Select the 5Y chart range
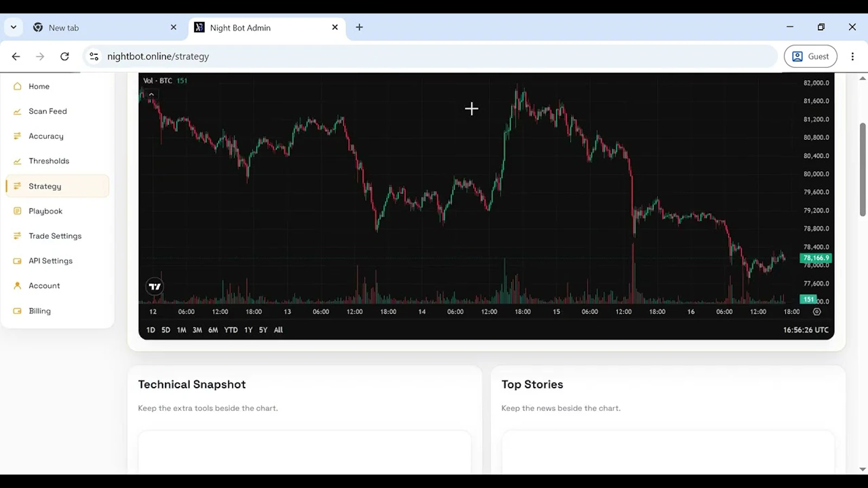Image resolution: width=868 pixels, height=488 pixels. coord(263,330)
